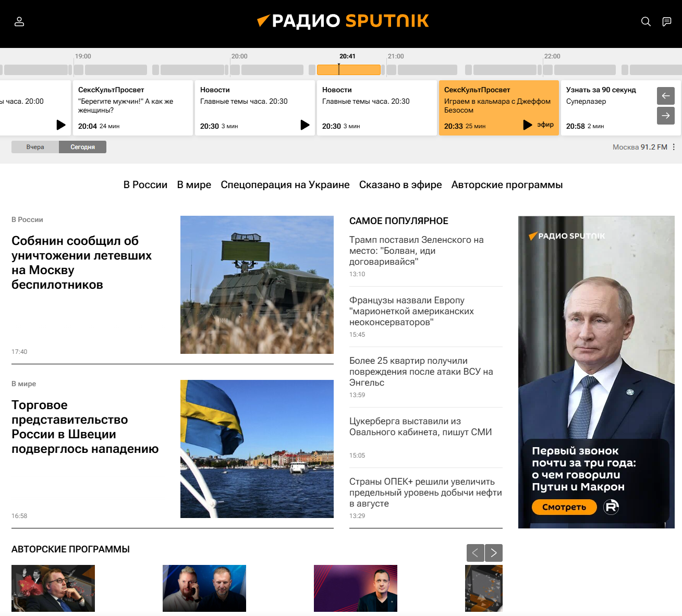Open the second Новости 20:30 schedule card
The width and height of the screenshot is (682, 616).
(377, 108)
